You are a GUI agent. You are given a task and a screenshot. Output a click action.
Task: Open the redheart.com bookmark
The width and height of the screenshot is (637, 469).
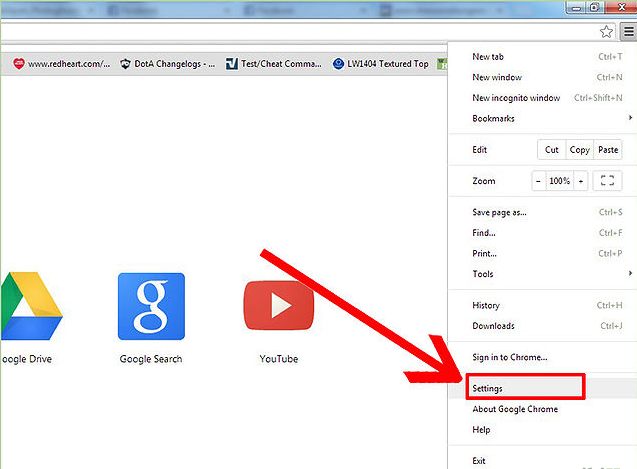coord(61,64)
